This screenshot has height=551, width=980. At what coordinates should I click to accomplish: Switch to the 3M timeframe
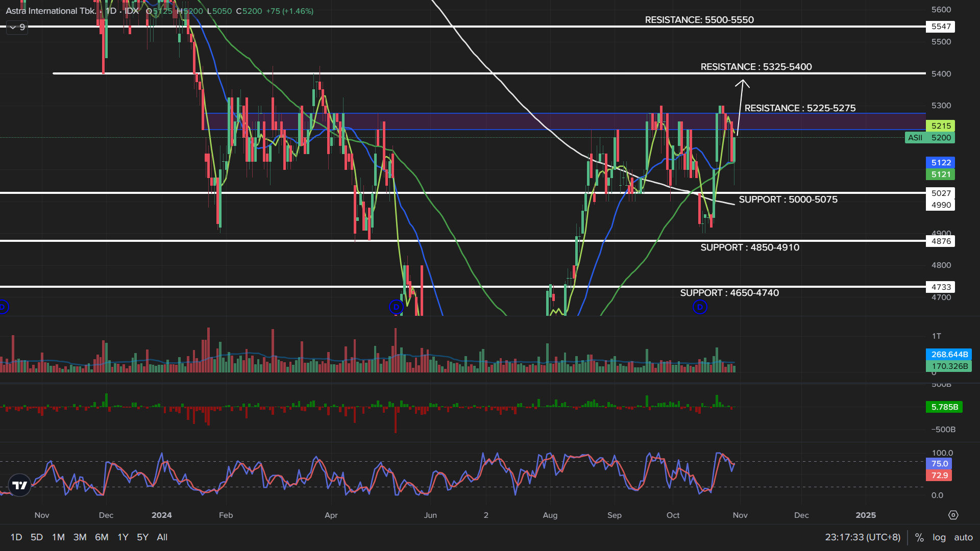(80, 537)
